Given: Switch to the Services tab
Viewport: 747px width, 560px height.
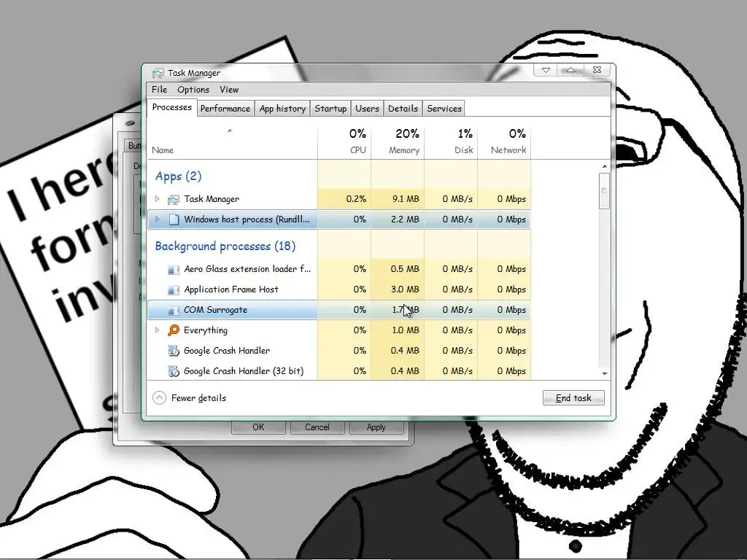Looking at the screenshot, I should click(x=444, y=109).
